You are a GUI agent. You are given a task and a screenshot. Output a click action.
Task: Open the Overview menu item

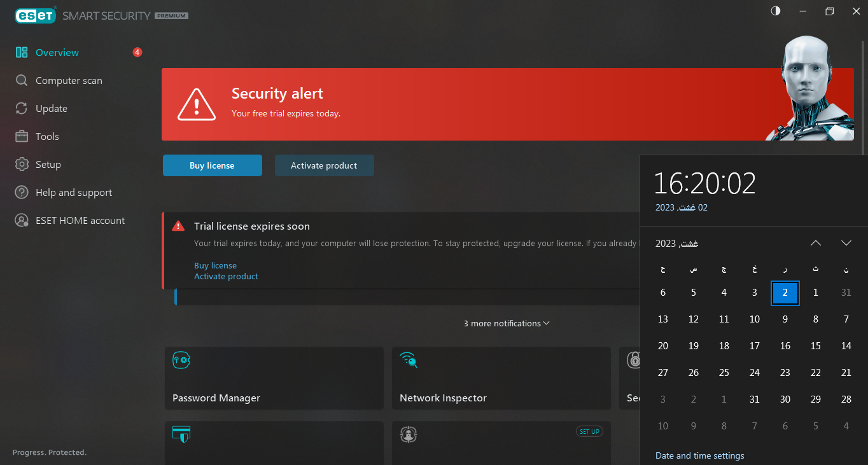click(57, 53)
